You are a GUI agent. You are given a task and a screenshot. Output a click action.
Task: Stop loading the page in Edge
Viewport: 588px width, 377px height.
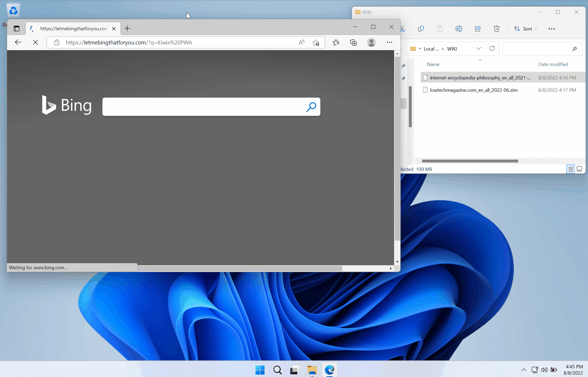pos(36,42)
